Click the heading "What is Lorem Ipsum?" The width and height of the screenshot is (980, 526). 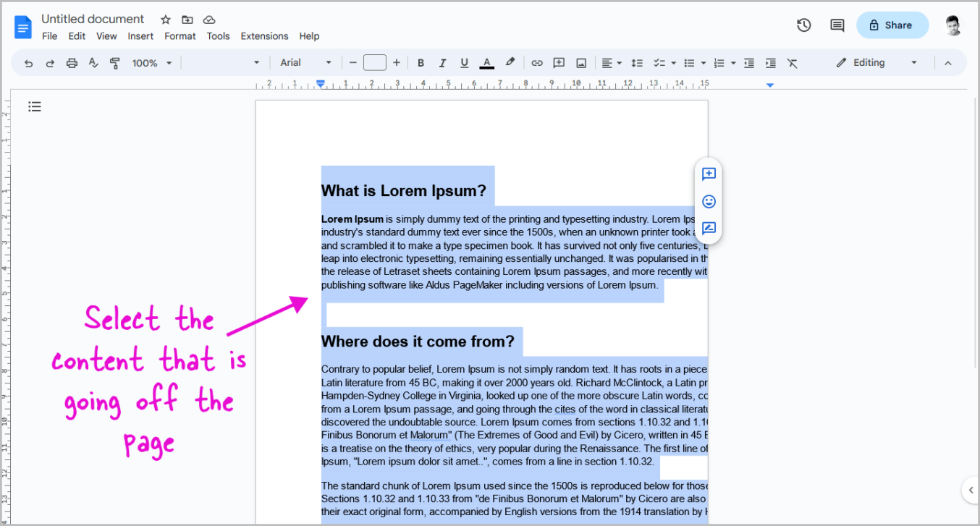click(404, 191)
